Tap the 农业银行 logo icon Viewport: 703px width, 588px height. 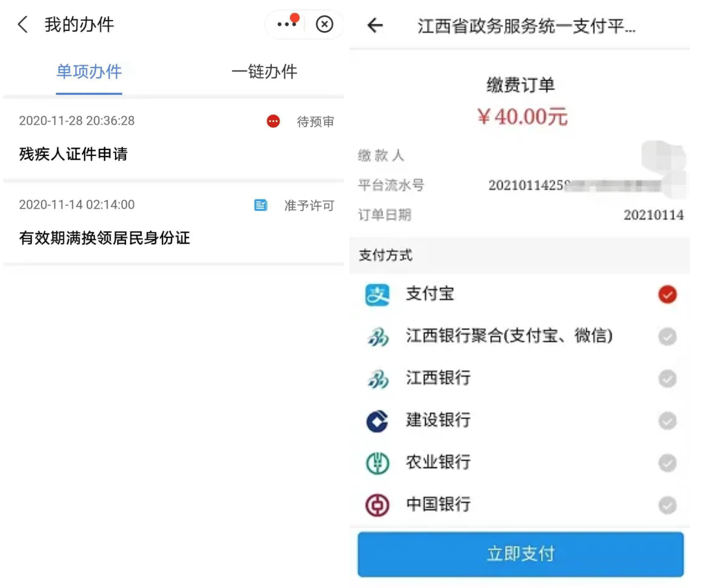377,463
